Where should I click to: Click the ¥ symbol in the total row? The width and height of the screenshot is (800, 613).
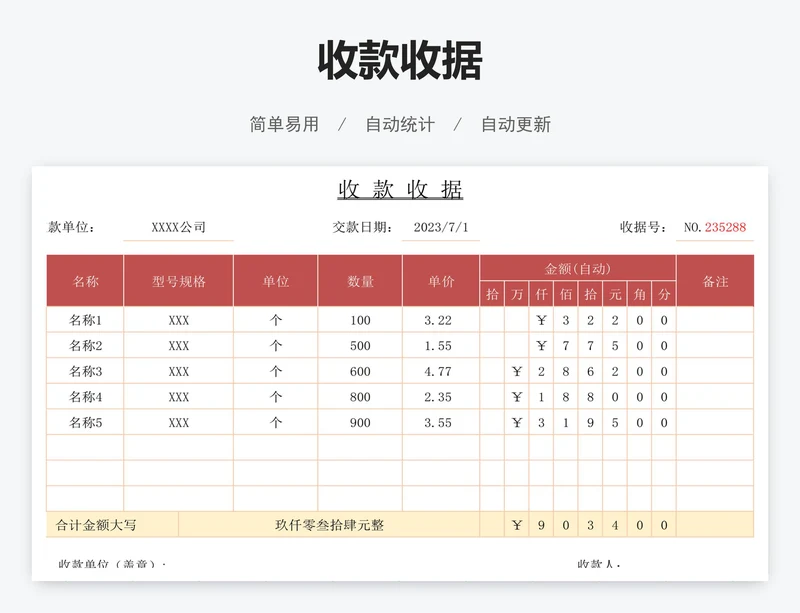(517, 525)
